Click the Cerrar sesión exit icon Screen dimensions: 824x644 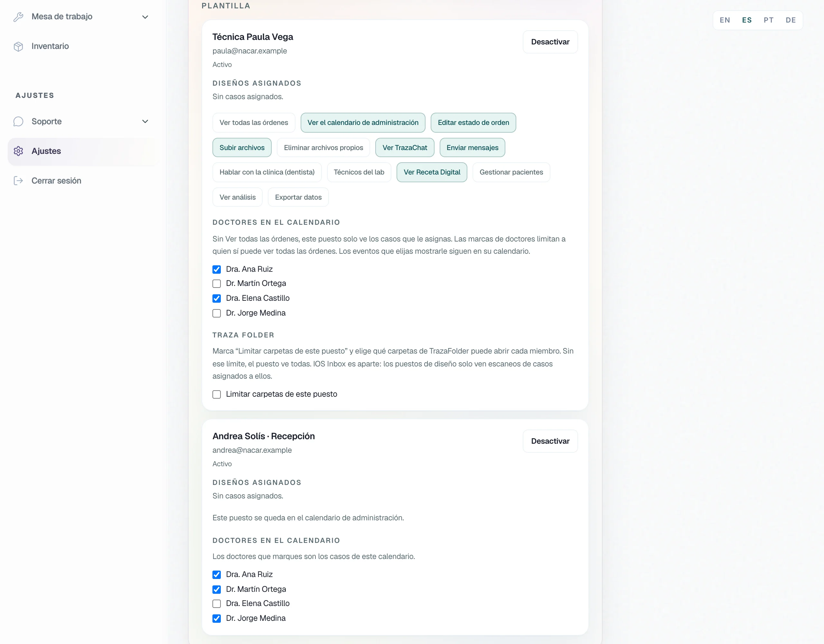coord(18,181)
